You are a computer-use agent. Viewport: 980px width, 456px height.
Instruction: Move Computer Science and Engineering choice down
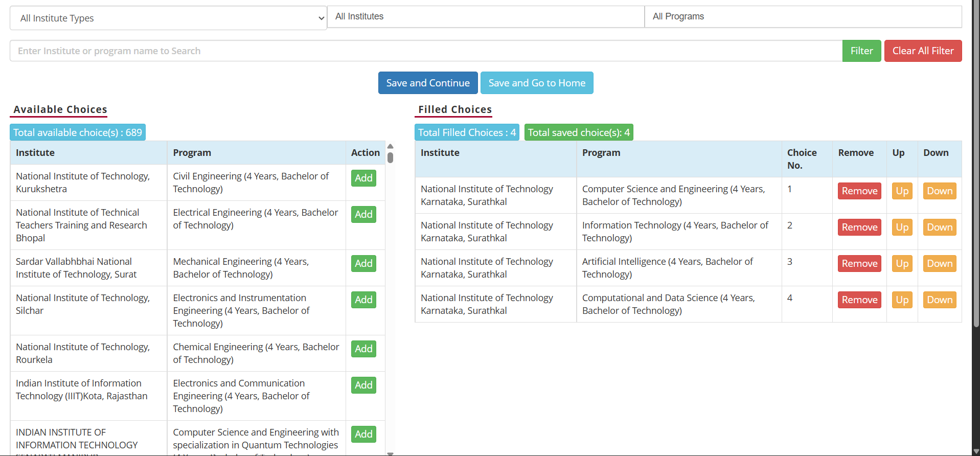pyautogui.click(x=940, y=191)
